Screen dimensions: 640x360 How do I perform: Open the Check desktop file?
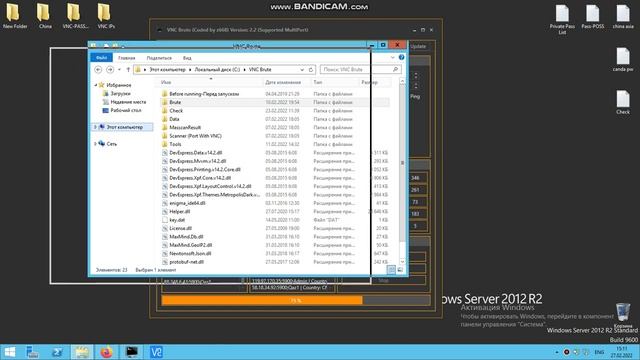pyautogui.click(x=623, y=102)
